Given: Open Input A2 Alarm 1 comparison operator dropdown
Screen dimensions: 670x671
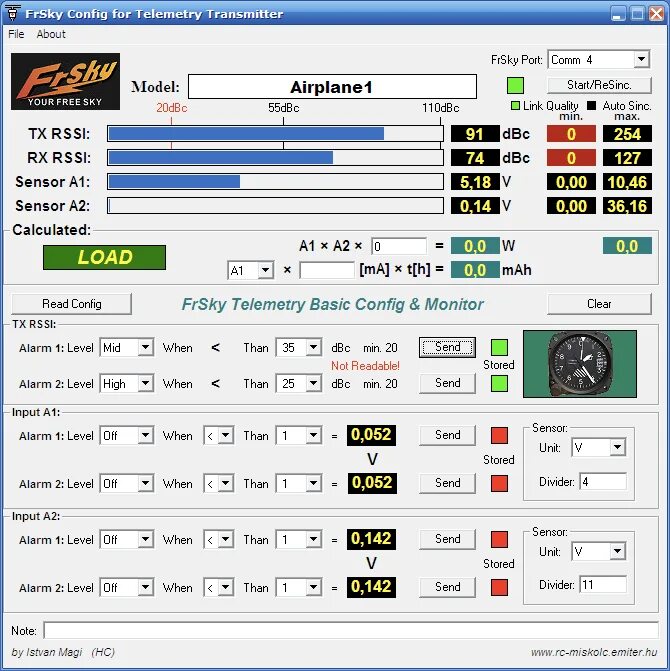Looking at the screenshot, I should pos(219,540).
